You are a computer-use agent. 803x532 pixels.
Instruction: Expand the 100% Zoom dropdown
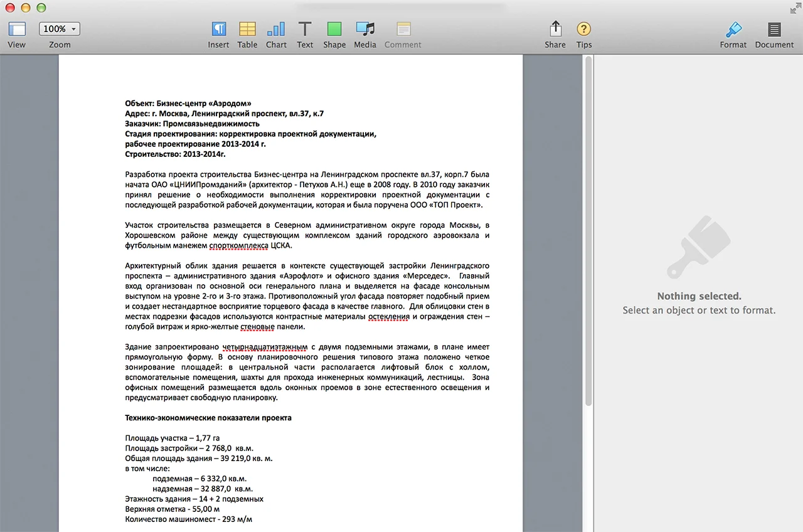pos(60,29)
